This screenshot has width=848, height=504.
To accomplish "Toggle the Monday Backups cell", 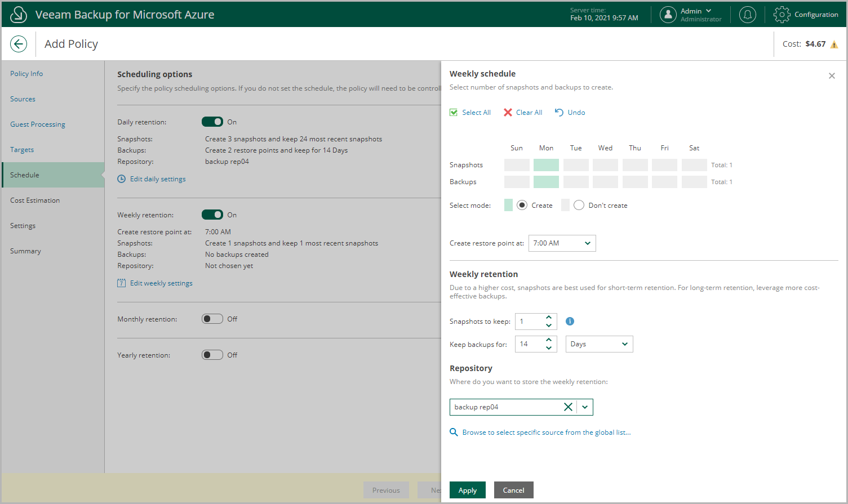I will [x=546, y=182].
